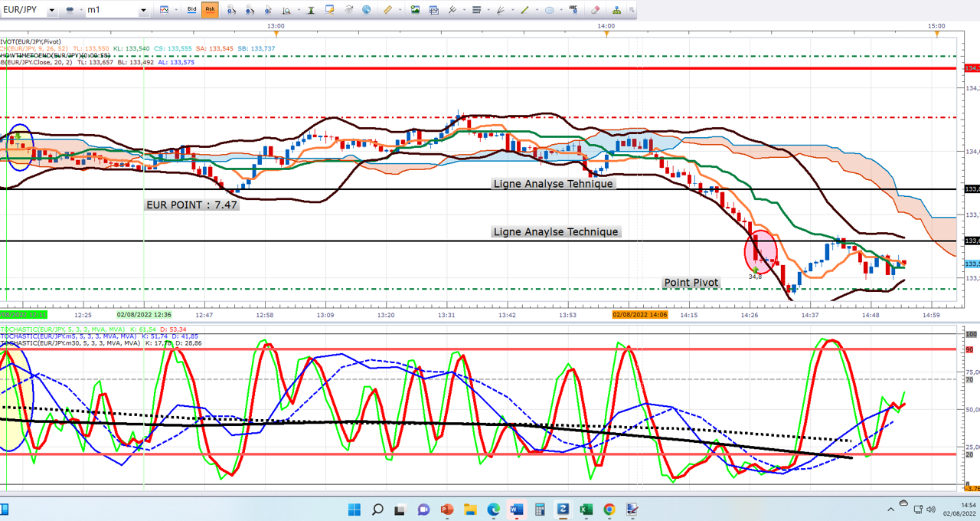The width and height of the screenshot is (980, 521).
Task: Open Excel from the taskbar
Action: point(586,510)
